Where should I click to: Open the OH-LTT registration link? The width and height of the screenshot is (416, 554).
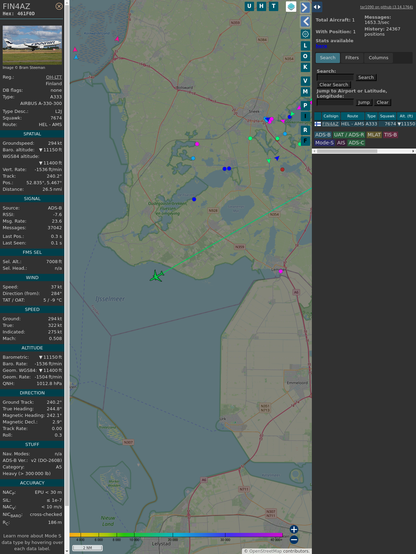tap(54, 77)
